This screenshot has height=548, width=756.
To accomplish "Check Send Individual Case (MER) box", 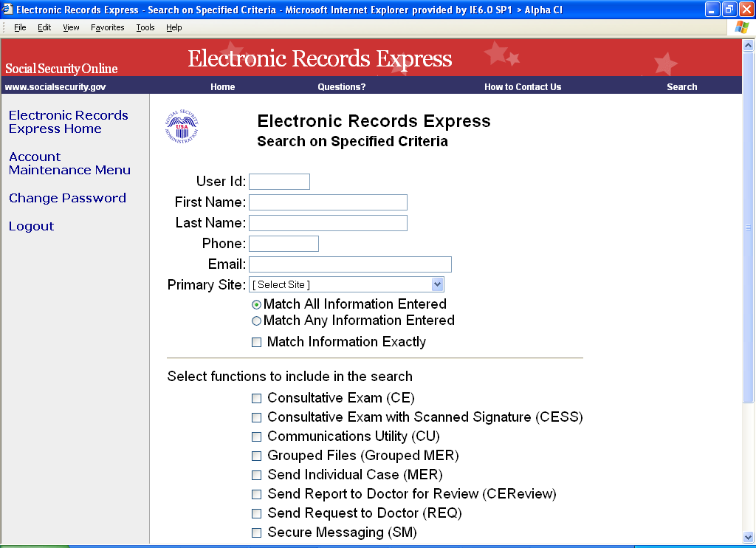I will tap(256, 475).
